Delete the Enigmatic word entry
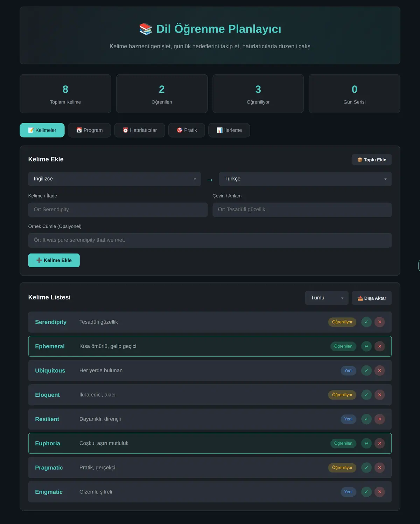 click(380, 492)
